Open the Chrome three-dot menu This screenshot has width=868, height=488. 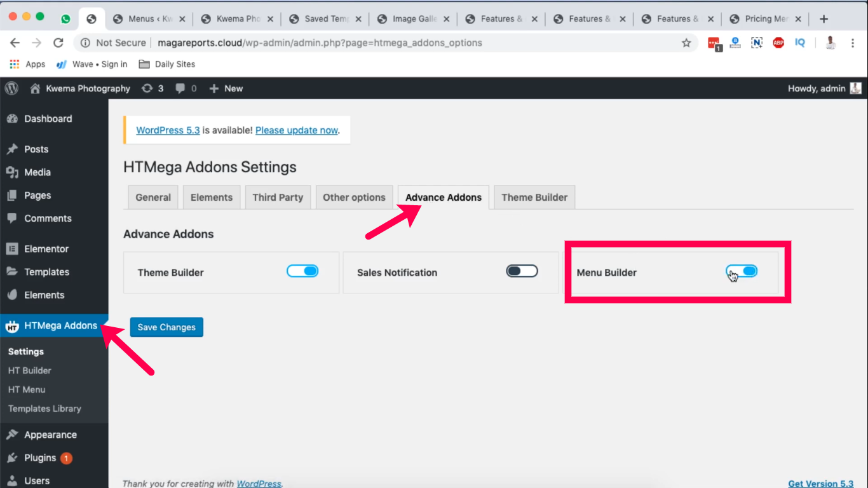(x=853, y=43)
